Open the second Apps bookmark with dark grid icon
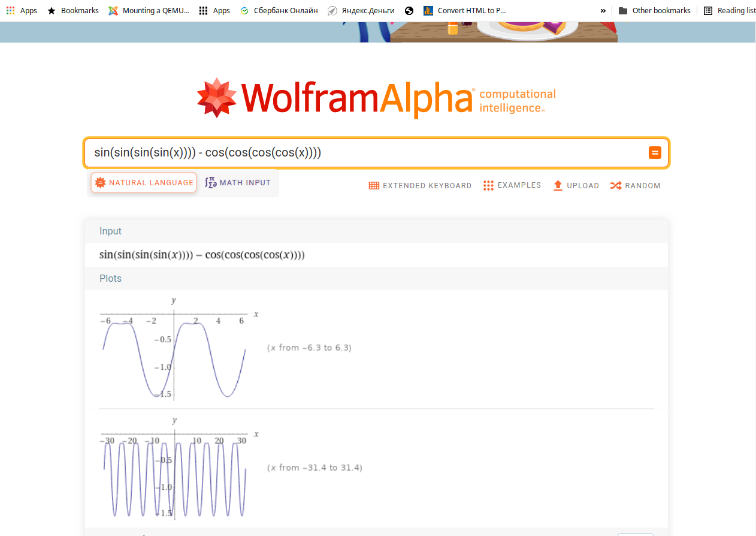Image resolution: width=756 pixels, height=536 pixels. point(214,10)
